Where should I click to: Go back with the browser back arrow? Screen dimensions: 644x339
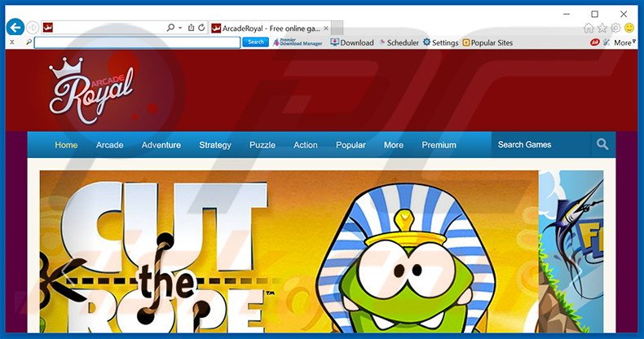point(15,28)
